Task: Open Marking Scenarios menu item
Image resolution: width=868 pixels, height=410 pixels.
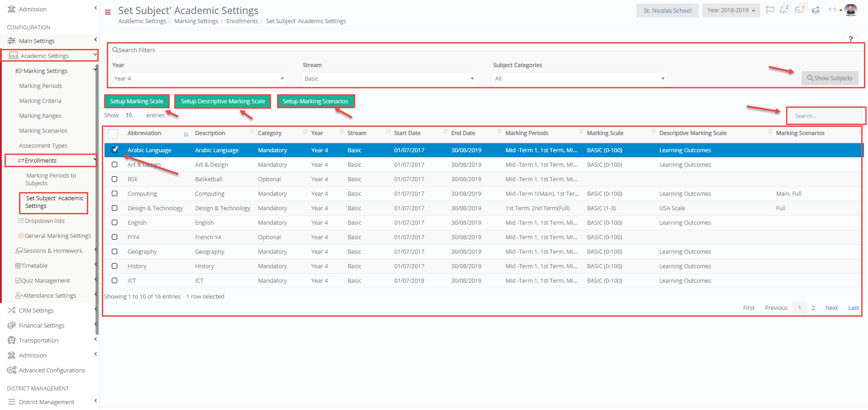Action: coord(43,130)
